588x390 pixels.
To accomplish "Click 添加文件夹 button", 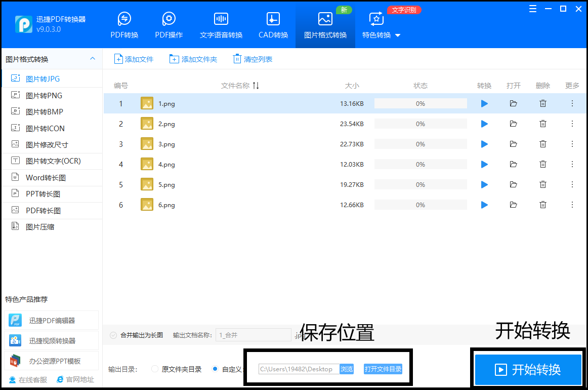I will [x=193, y=59].
